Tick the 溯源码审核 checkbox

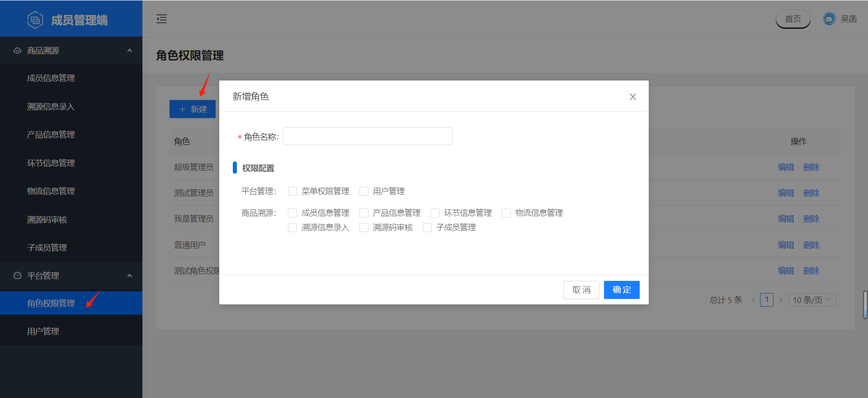pos(364,227)
